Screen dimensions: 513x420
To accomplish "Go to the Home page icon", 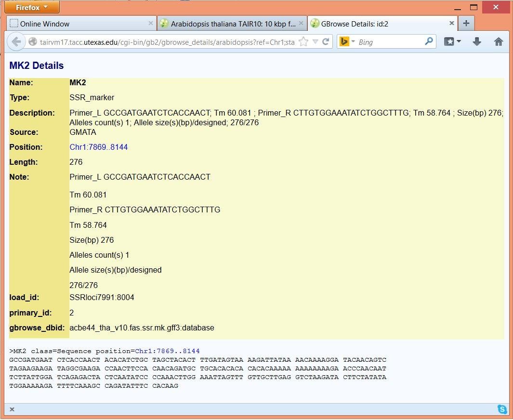I will coord(498,41).
